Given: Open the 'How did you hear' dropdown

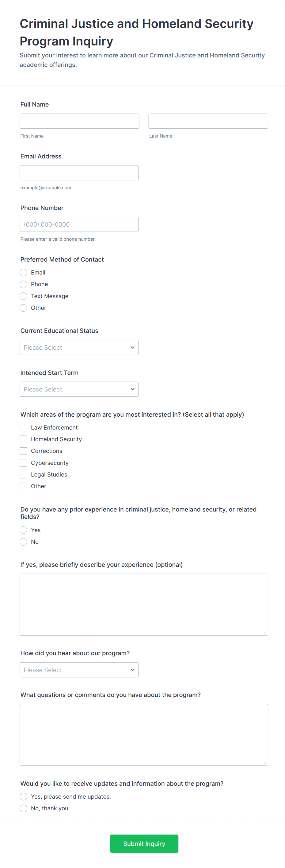Looking at the screenshot, I should tap(79, 670).
